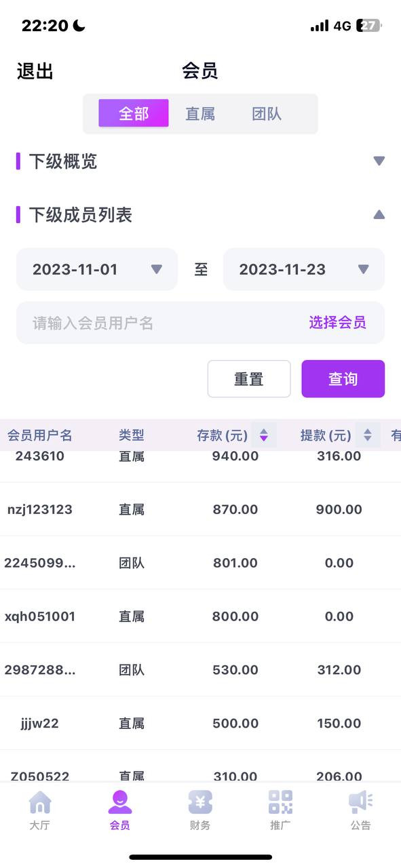401x868 pixels.
Task: Open the 公告 announcement megaphone icon
Action: tap(360, 802)
